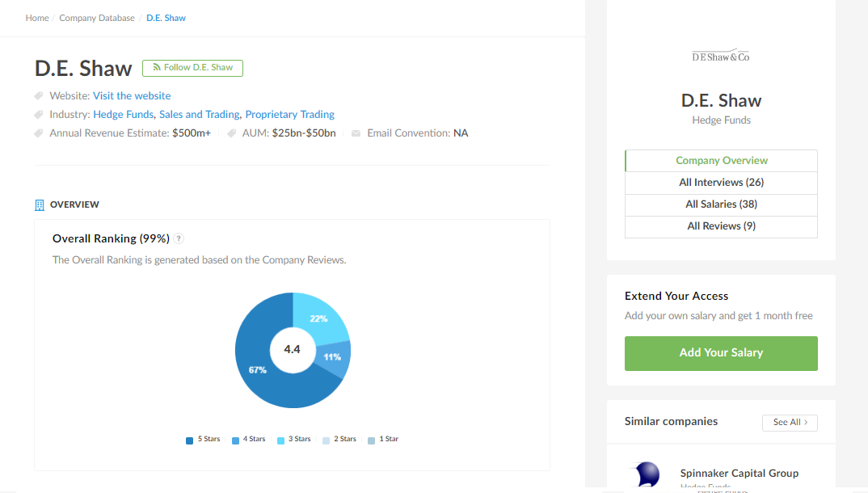Toggle the 4 Stars legend entry
This screenshot has height=493, width=868.
coord(248,440)
